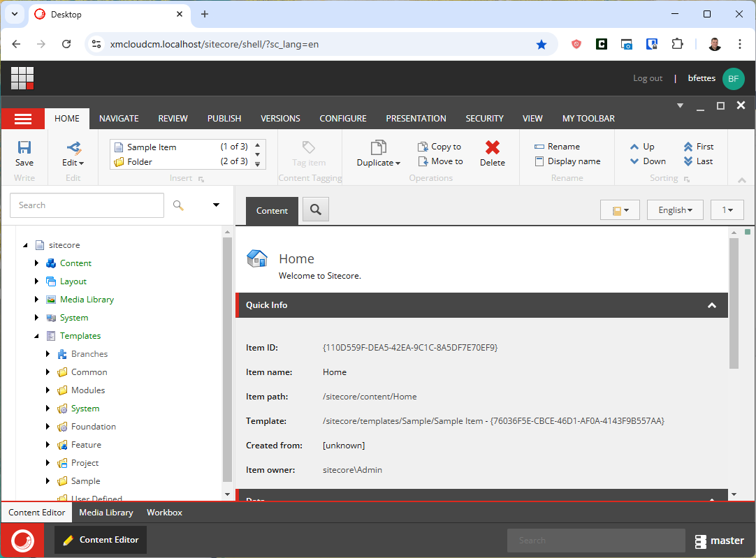The height and width of the screenshot is (558, 756).
Task: Switch to the Media Library bottom tab
Action: [106, 513]
